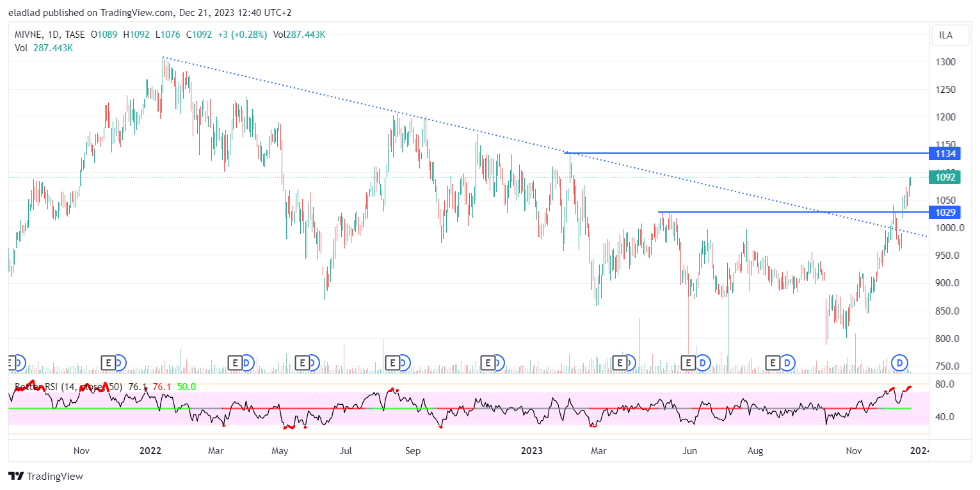Click the 1300 price axis label

pos(945,62)
